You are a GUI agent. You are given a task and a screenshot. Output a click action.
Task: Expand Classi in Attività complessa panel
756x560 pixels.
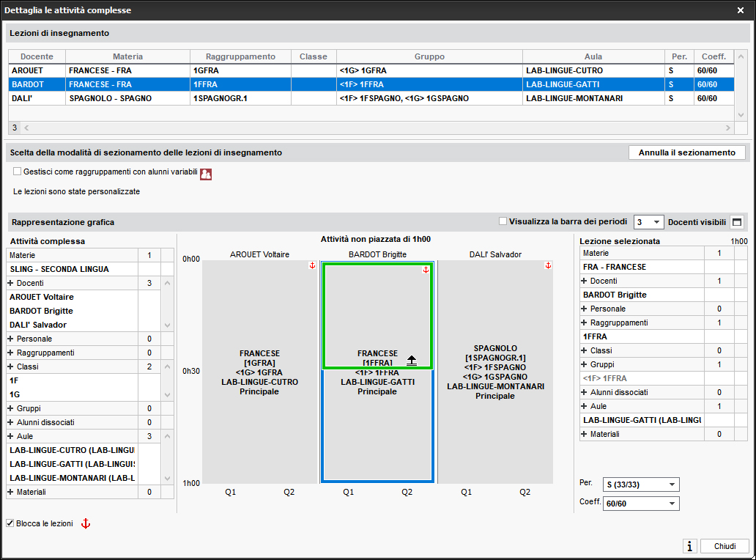[10, 367]
